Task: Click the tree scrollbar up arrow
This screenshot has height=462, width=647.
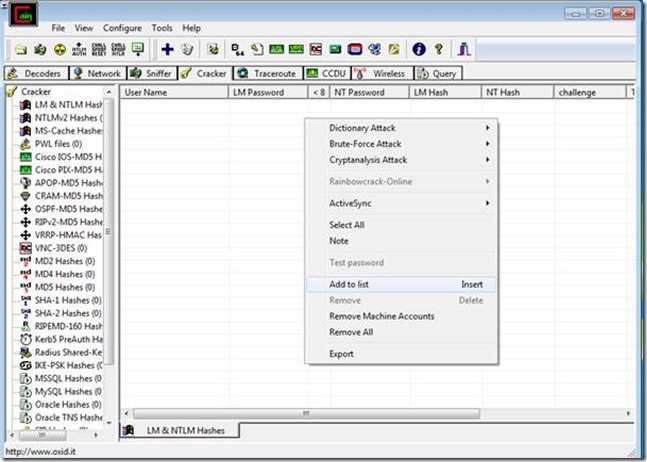Action: coord(109,92)
